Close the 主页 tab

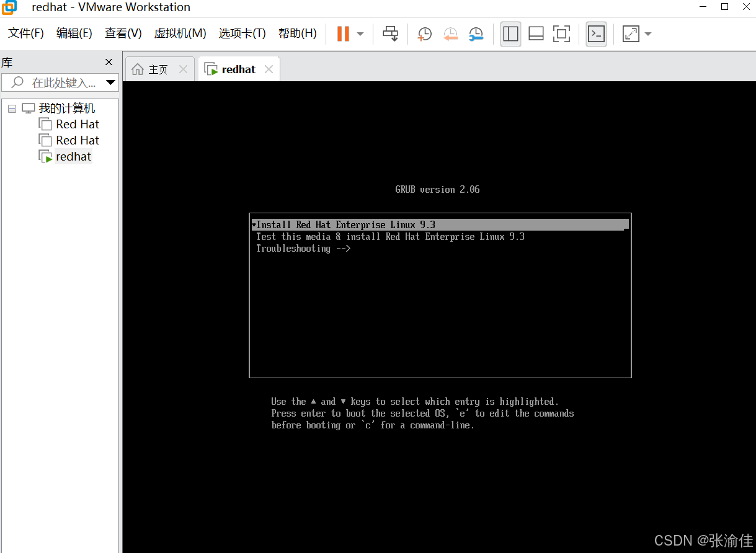click(x=183, y=69)
